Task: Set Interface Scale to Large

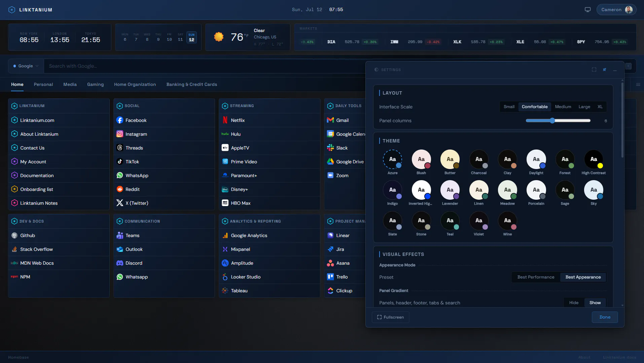Action: [584, 107]
